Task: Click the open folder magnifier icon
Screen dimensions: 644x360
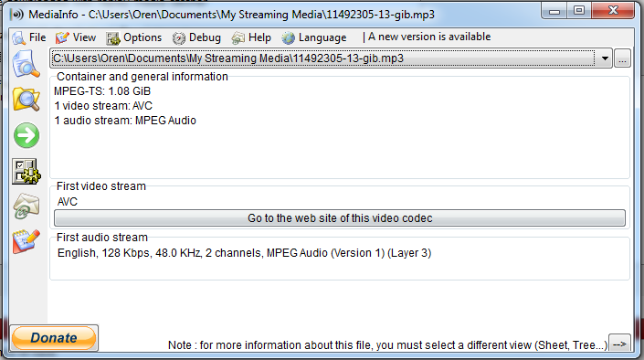Action: point(26,99)
